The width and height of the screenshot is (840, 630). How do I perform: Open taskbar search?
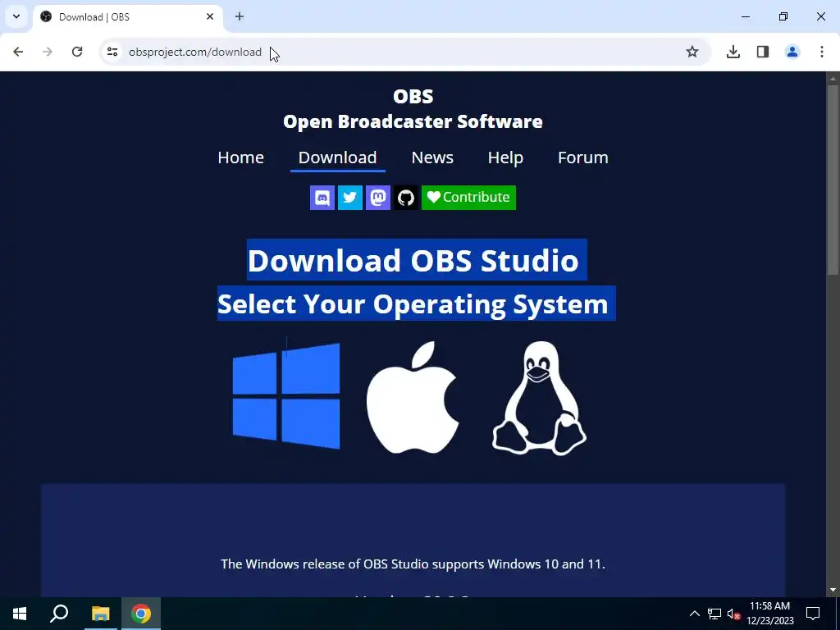(59, 614)
